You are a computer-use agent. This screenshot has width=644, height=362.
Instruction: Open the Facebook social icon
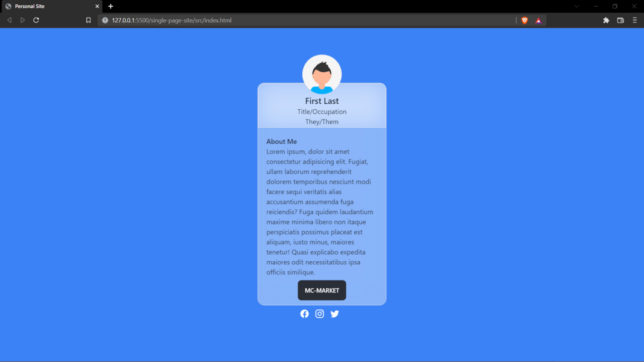(304, 314)
